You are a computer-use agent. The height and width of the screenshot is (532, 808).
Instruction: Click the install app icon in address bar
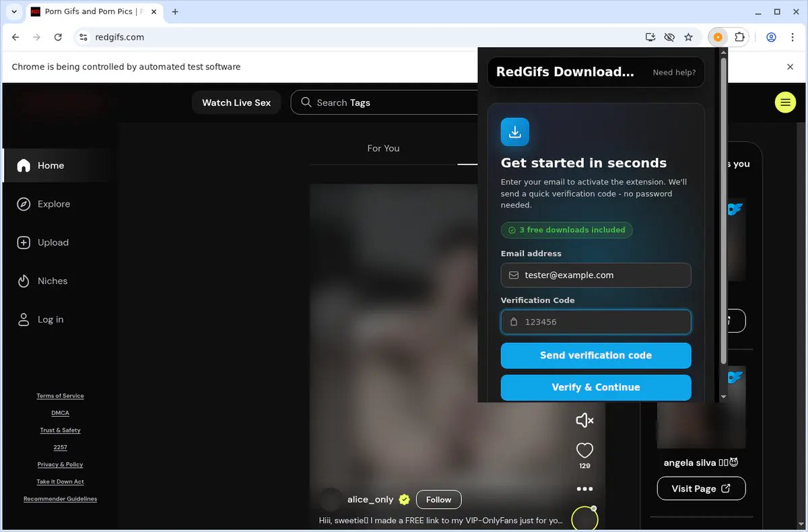pyautogui.click(x=650, y=37)
